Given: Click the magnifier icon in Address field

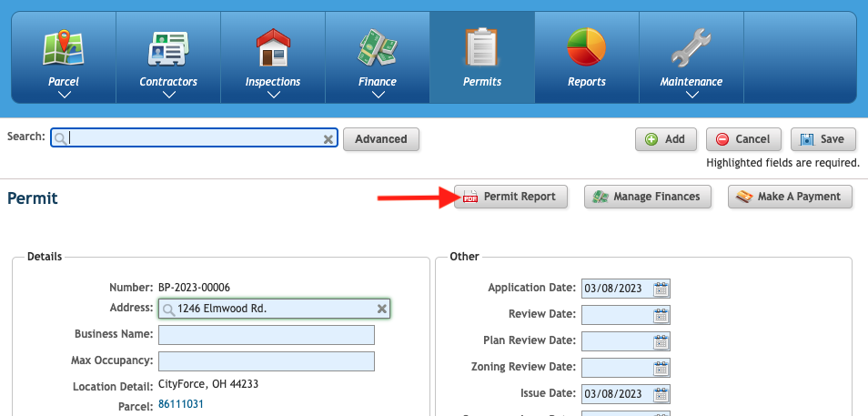Looking at the screenshot, I should coord(169,309).
